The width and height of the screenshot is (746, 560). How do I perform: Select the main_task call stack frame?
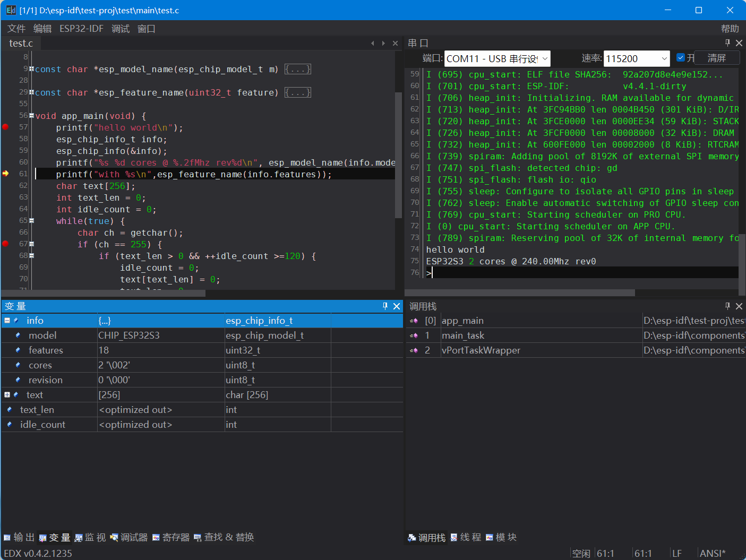click(463, 335)
